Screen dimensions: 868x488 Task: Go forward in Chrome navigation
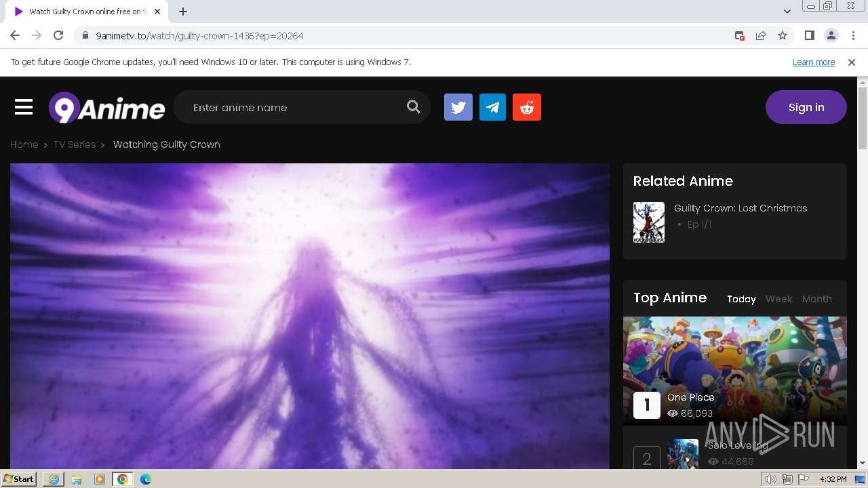click(x=37, y=35)
